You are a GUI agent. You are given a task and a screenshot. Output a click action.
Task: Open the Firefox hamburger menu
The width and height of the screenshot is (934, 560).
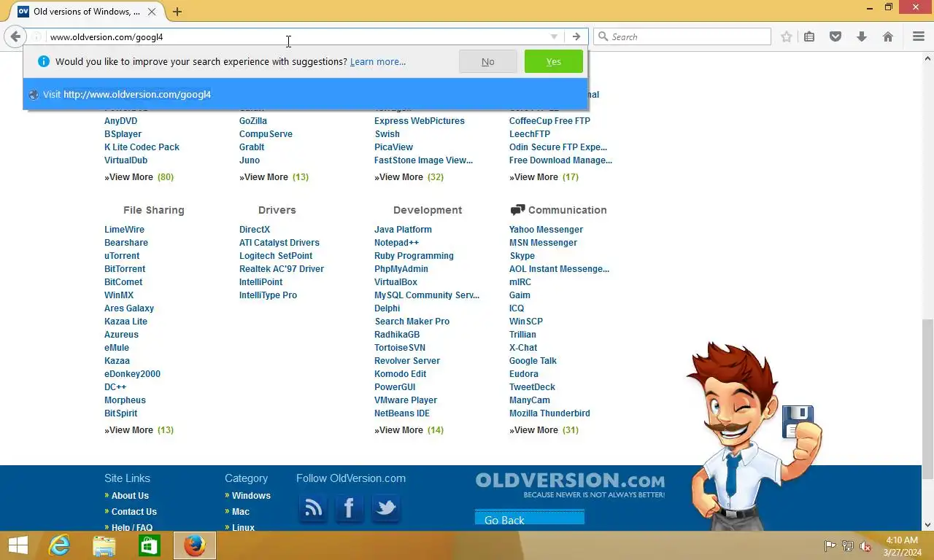(919, 36)
